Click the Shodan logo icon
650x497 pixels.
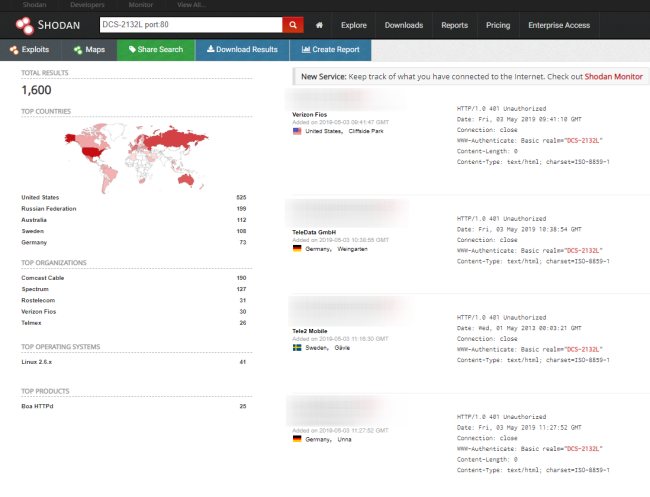tap(24, 25)
